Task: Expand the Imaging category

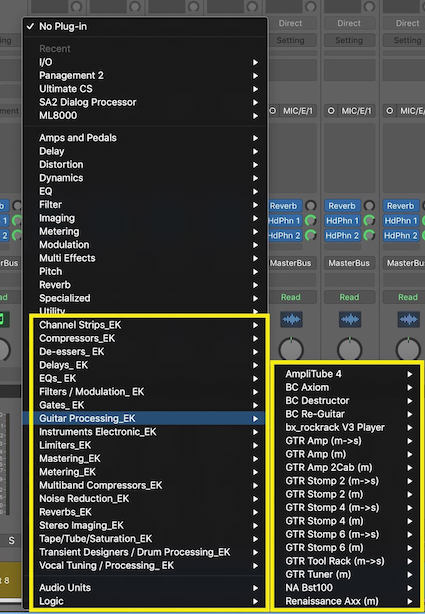Action: (145, 218)
